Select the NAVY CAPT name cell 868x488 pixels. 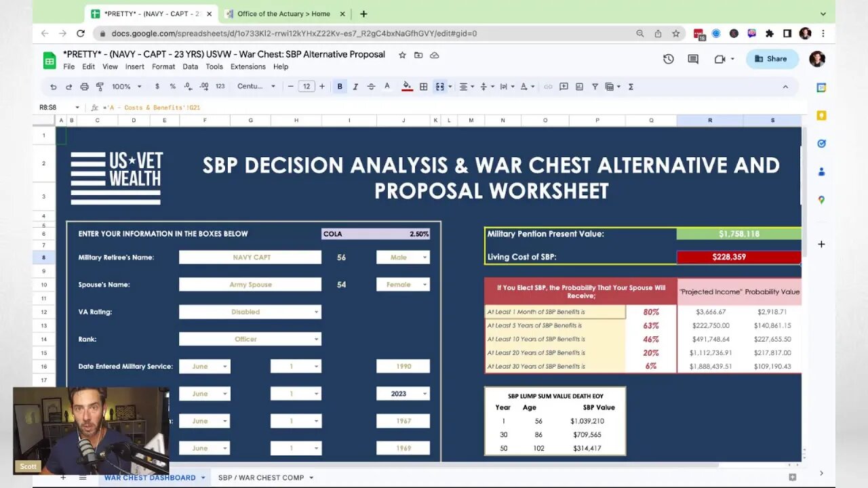pyautogui.click(x=250, y=258)
